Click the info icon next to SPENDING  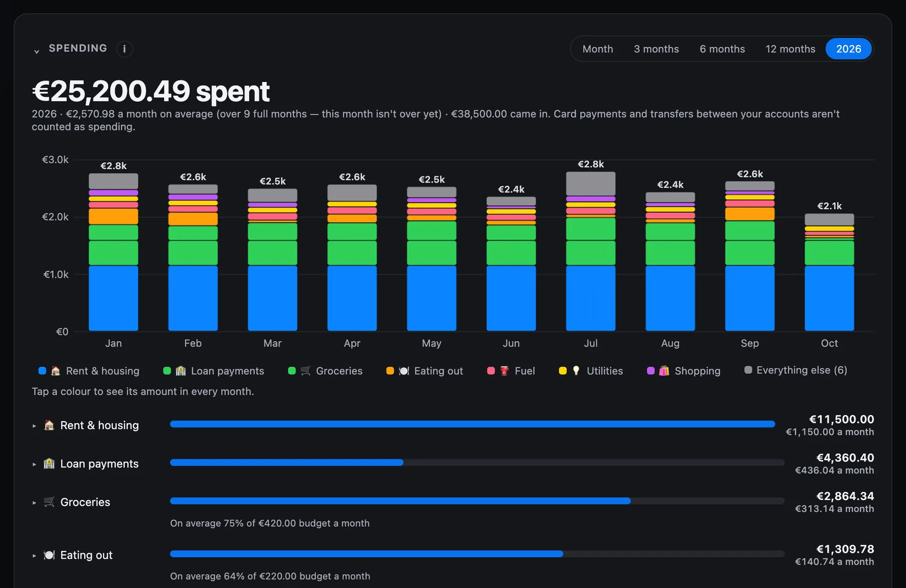(124, 49)
